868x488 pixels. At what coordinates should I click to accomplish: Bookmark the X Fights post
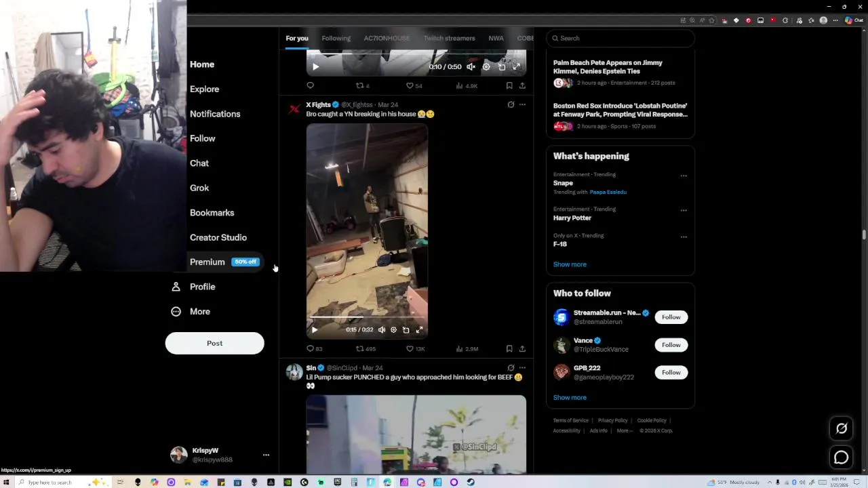click(x=509, y=348)
